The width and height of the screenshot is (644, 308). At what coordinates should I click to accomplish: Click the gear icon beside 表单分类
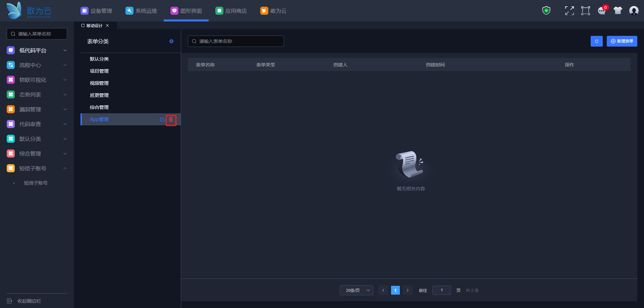pyautogui.click(x=171, y=41)
